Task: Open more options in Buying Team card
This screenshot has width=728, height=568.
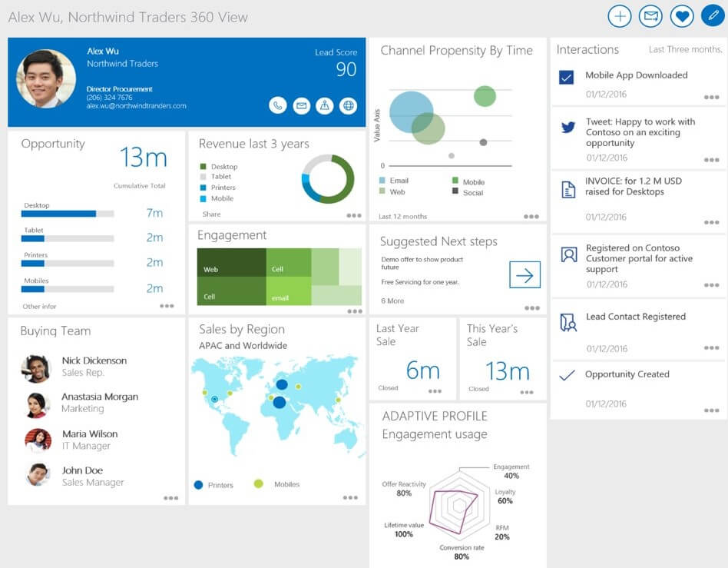Action: 170,498
